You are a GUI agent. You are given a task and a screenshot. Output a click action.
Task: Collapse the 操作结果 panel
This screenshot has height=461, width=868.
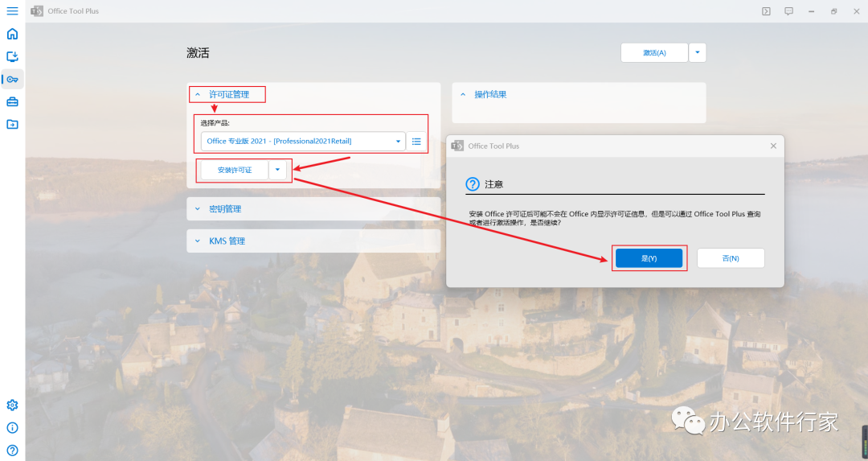(x=579, y=95)
